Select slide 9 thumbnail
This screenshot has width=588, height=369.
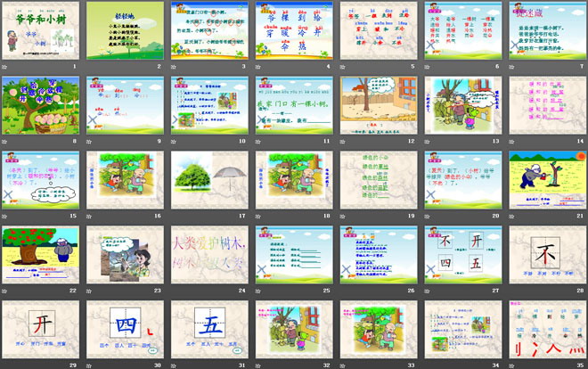126,105
